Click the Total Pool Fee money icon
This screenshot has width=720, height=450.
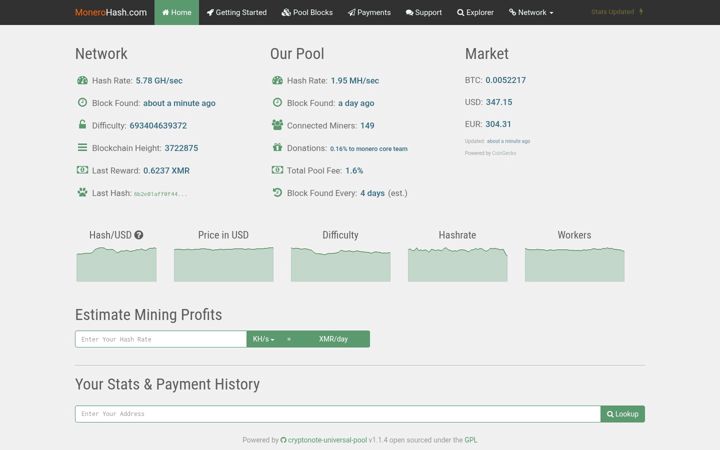tap(277, 170)
